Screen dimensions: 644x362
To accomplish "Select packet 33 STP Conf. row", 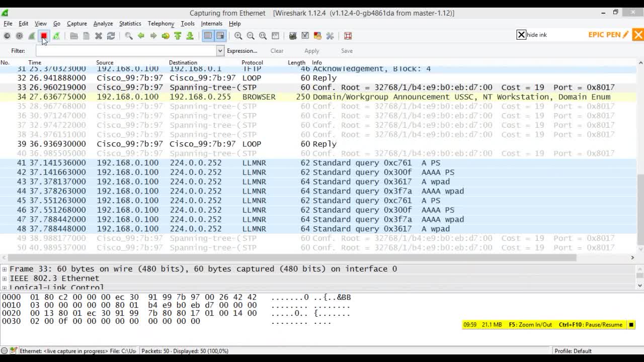I will click(x=318, y=87).
